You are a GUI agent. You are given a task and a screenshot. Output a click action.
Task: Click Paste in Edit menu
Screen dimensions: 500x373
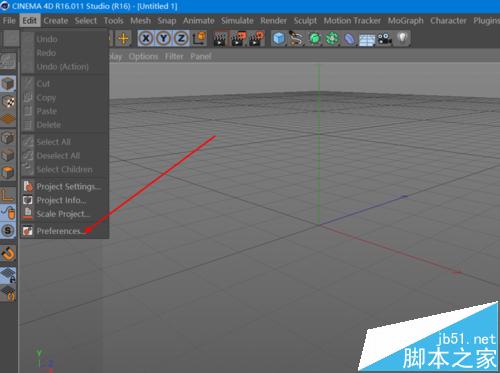[x=65, y=111]
